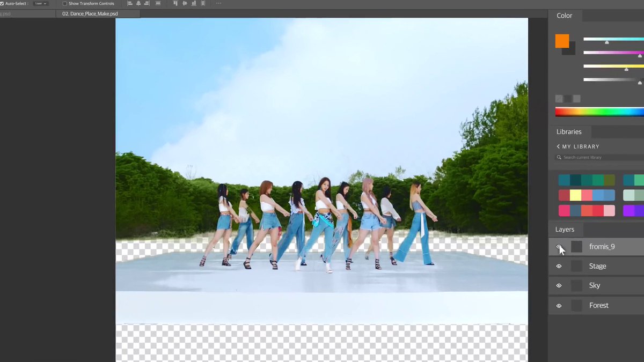Image resolution: width=644 pixels, height=362 pixels.
Task: Enable the Show Transform Controls checkbox
Action: [x=65, y=4]
